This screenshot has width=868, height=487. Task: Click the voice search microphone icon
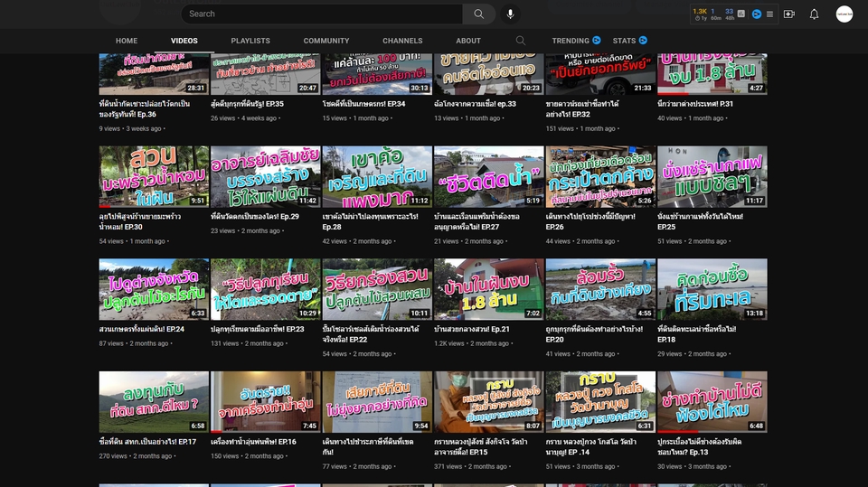pyautogui.click(x=510, y=14)
